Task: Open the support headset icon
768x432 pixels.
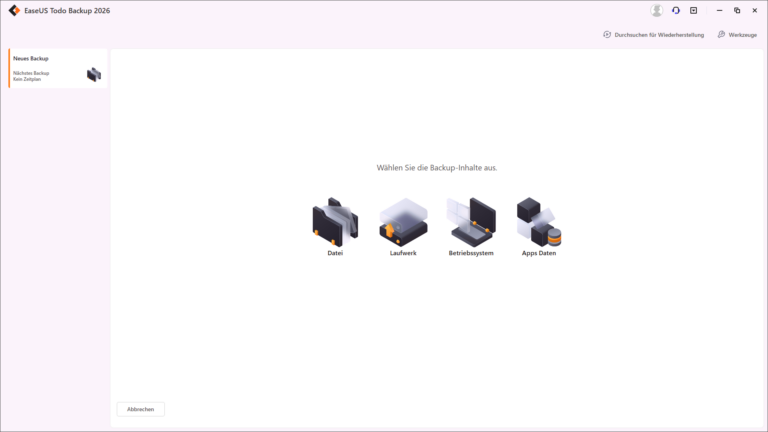Action: [x=676, y=10]
